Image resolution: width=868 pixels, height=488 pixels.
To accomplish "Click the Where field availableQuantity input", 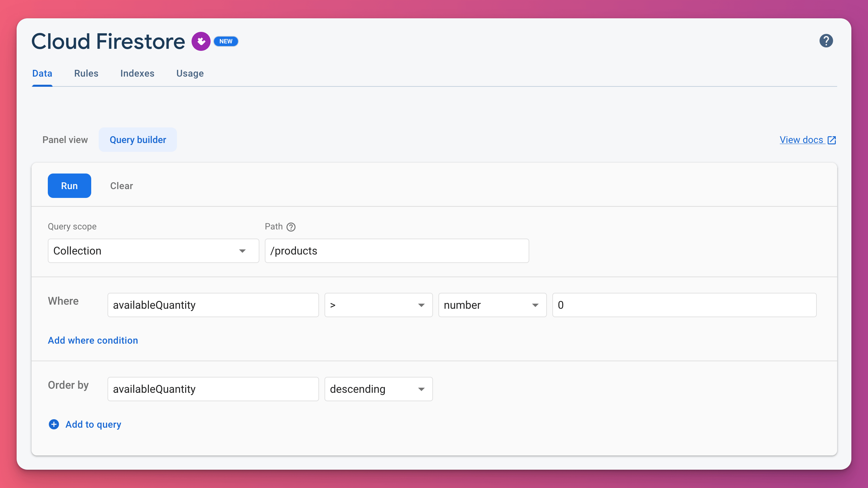I will 213,305.
